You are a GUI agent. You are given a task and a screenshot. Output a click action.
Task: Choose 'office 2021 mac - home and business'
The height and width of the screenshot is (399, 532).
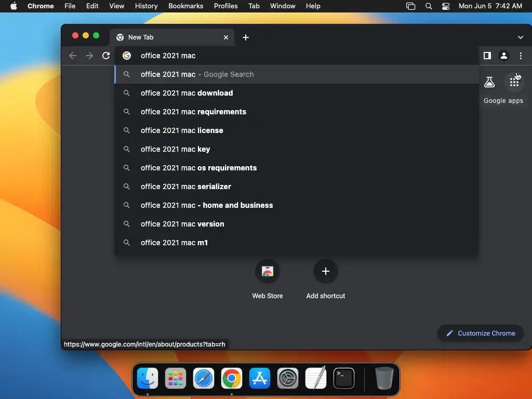pos(297,205)
